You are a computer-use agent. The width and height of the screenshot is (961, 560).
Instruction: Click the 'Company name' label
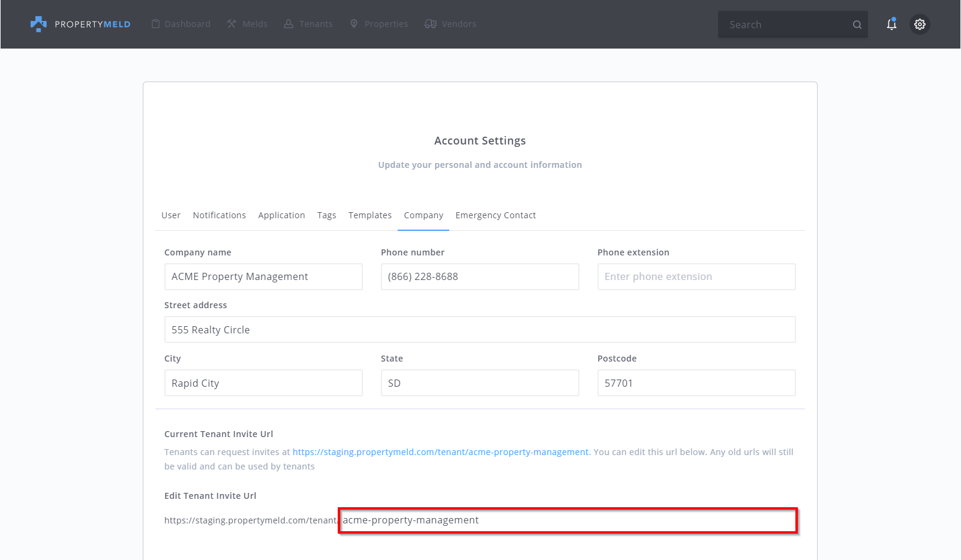198,252
